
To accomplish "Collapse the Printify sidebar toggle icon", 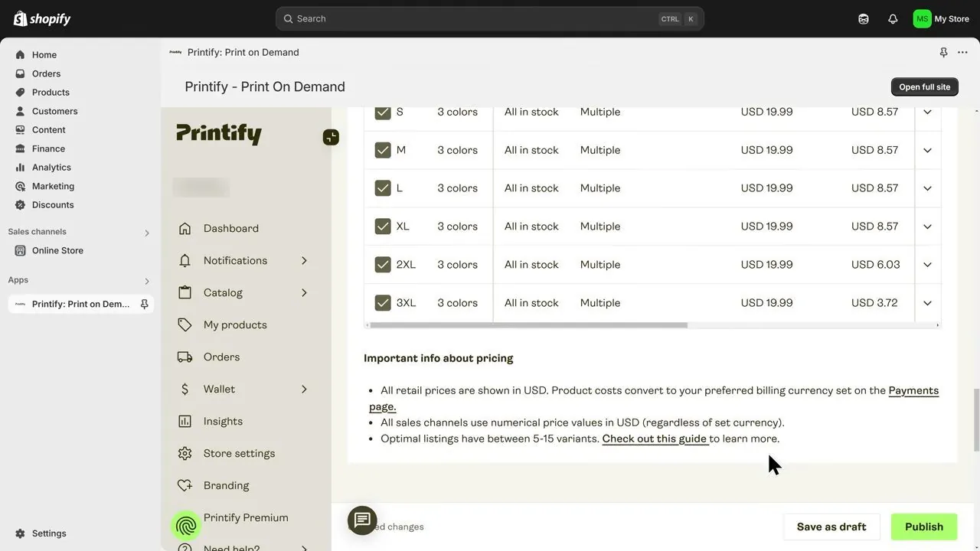I will pos(331,137).
